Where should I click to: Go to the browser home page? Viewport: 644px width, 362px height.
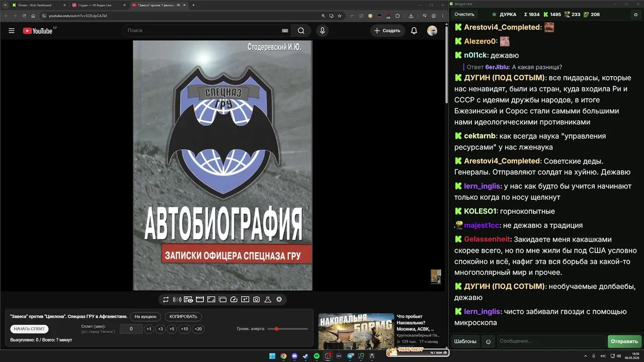[x=33, y=16]
